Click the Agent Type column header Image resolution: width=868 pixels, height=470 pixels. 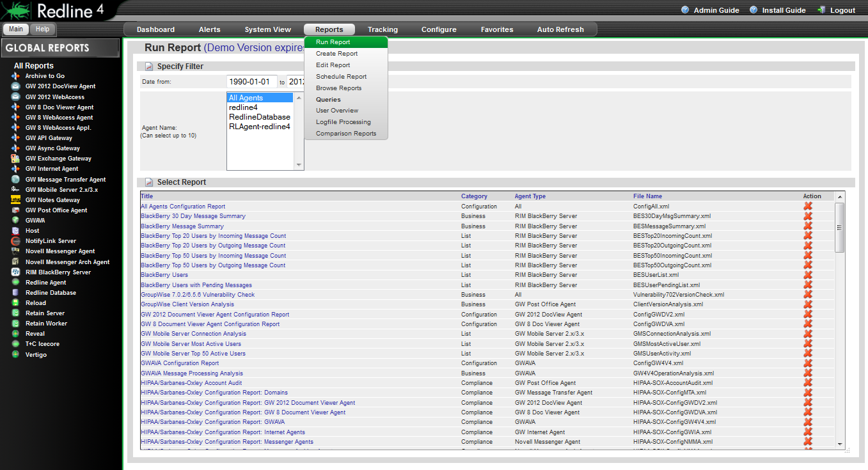530,196
